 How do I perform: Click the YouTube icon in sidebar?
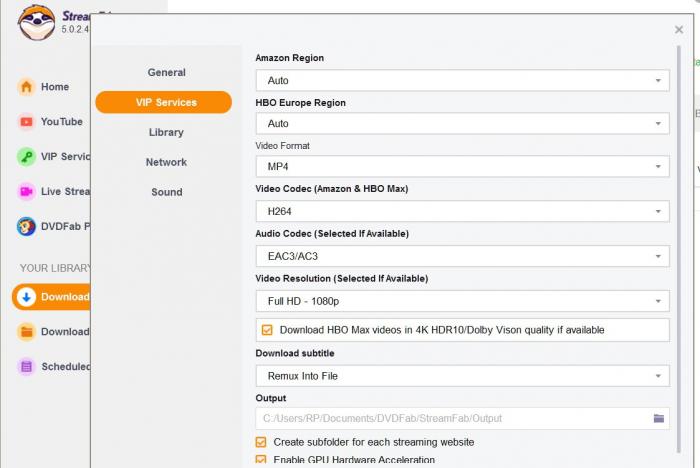[26, 122]
